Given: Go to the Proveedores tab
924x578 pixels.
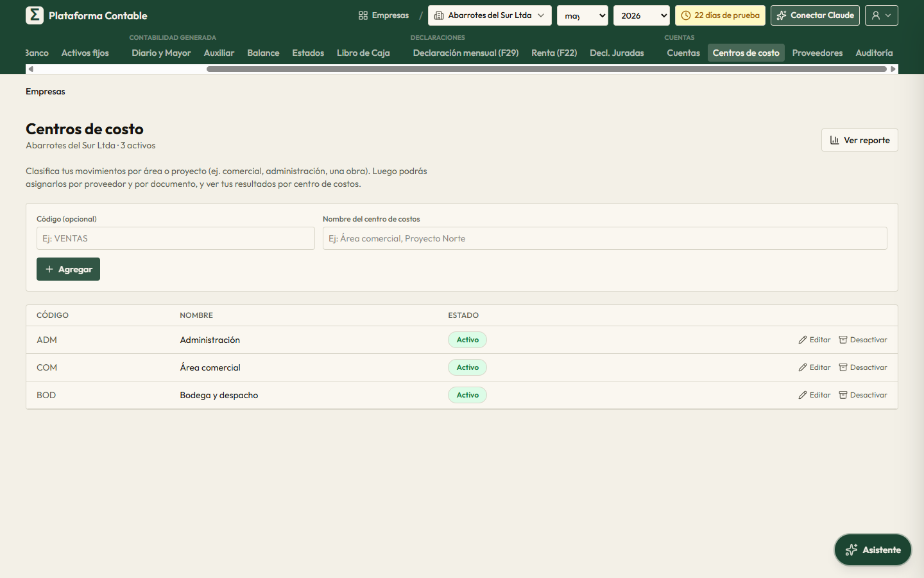Looking at the screenshot, I should pos(817,53).
